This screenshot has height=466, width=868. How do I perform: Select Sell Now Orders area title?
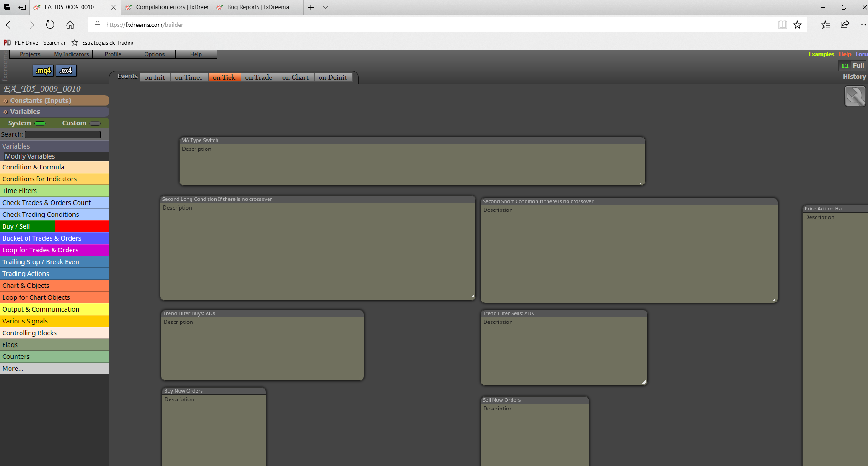(x=501, y=400)
